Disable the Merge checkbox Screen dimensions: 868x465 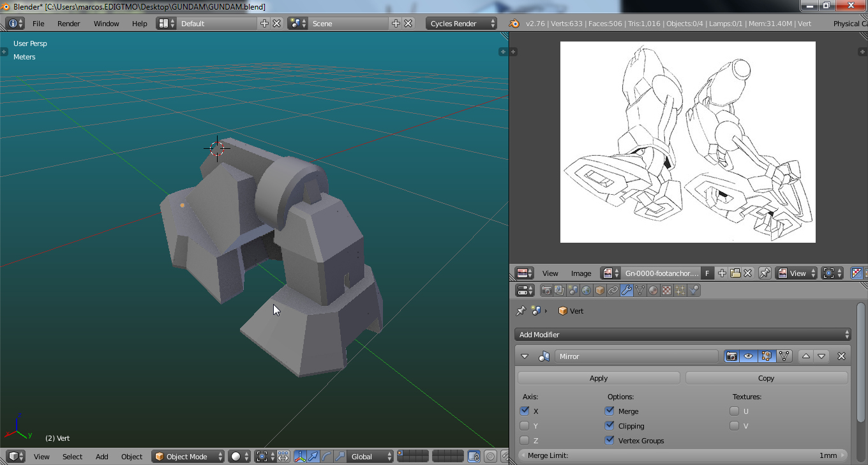(610, 411)
